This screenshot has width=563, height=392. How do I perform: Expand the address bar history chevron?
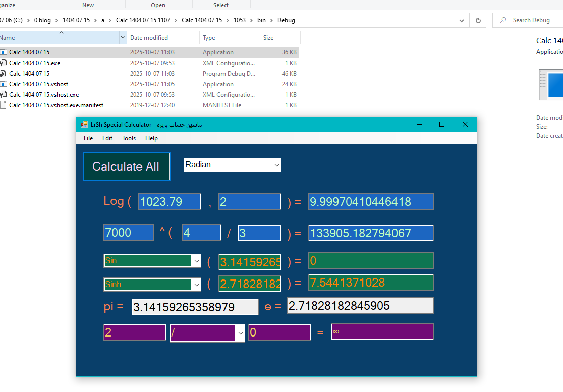(462, 21)
